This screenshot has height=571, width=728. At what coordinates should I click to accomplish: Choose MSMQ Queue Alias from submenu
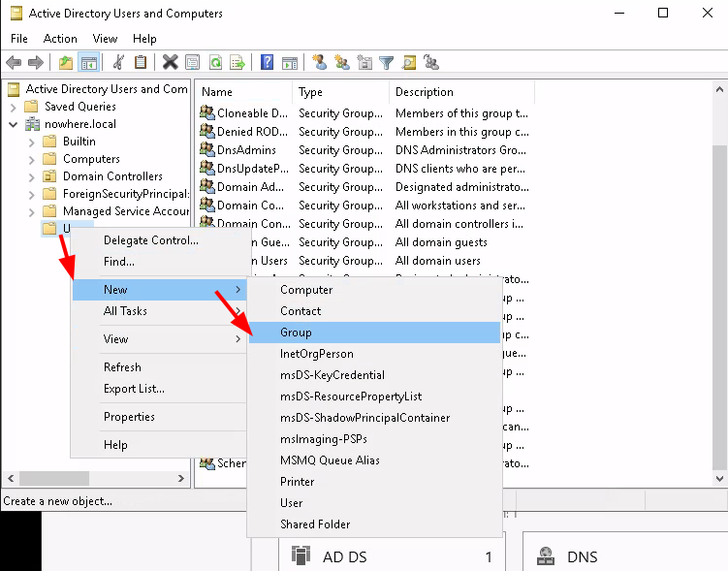point(375,460)
